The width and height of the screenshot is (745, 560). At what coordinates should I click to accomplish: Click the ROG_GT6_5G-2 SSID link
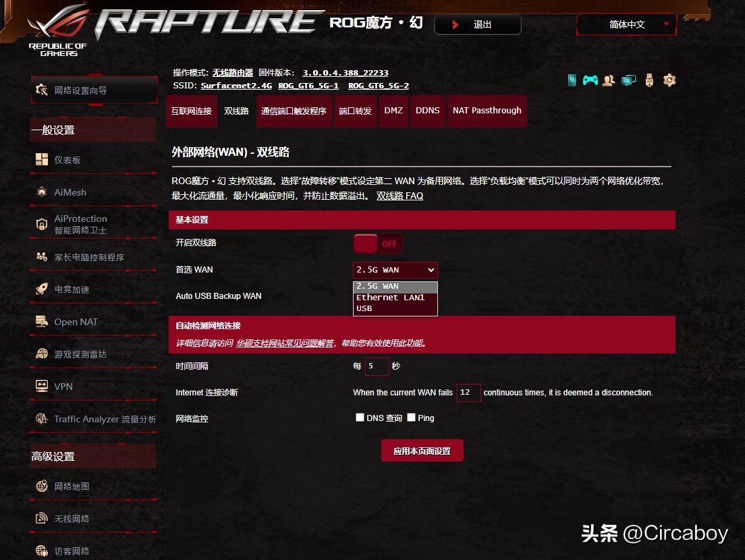click(x=378, y=86)
